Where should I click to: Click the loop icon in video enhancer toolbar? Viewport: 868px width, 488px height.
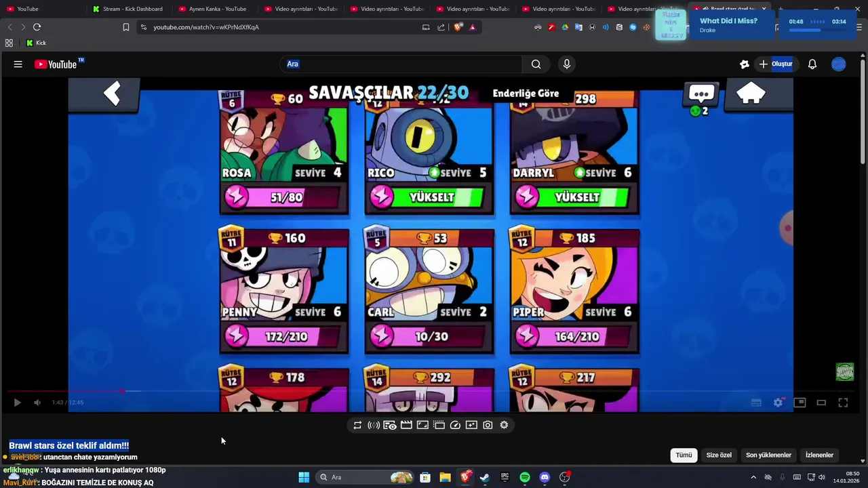pos(357,425)
